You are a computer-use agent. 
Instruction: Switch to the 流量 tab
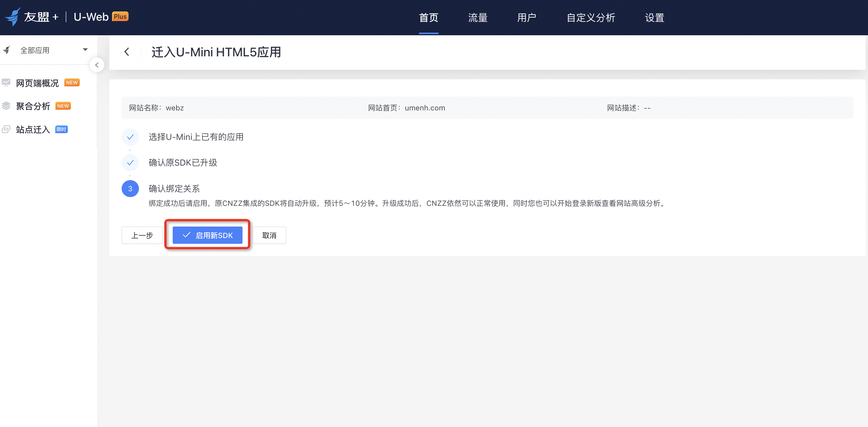[478, 18]
